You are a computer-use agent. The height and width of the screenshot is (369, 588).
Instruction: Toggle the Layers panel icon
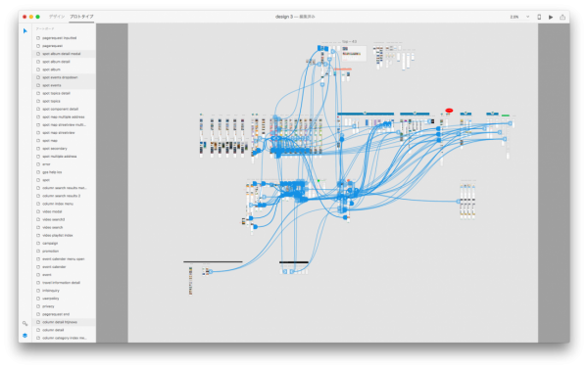coord(25,336)
